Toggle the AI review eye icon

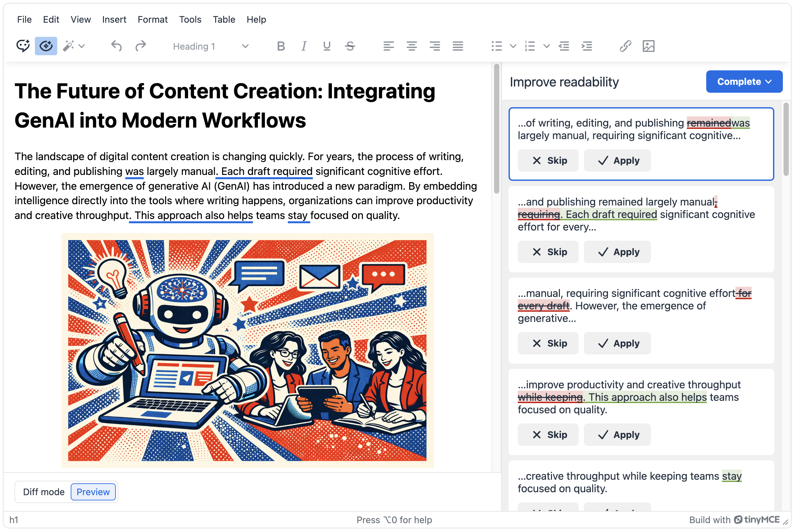(46, 45)
